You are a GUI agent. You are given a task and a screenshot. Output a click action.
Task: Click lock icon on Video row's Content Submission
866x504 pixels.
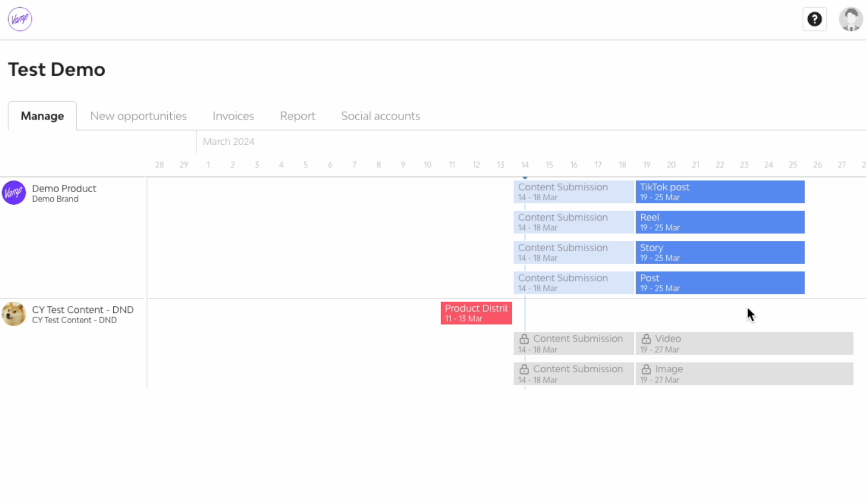tap(524, 339)
